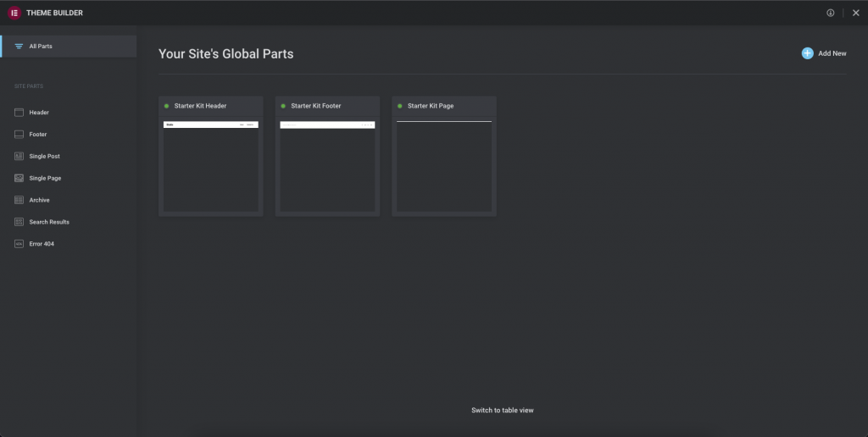Click the Single Post icon
The height and width of the screenshot is (437, 868).
[19, 156]
